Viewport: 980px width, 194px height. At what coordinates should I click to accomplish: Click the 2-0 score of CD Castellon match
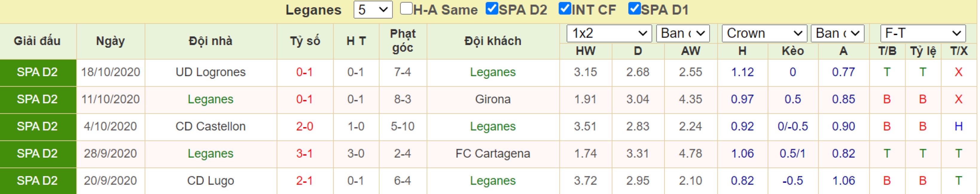pyautogui.click(x=304, y=127)
